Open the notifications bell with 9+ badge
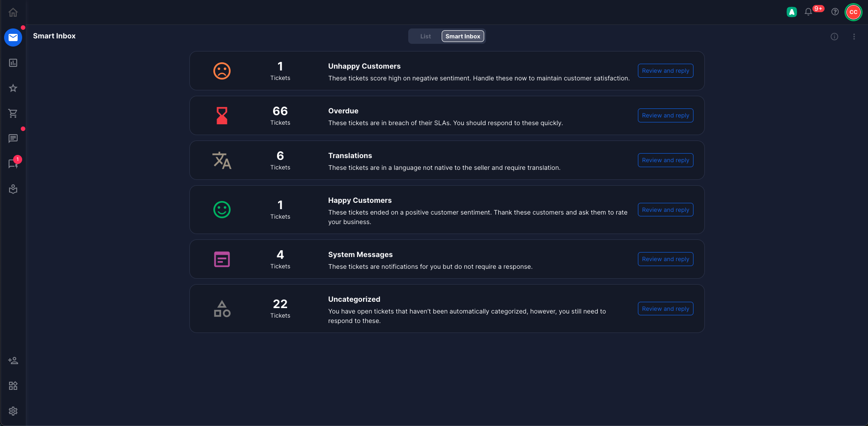Image resolution: width=868 pixels, height=426 pixels. (808, 12)
